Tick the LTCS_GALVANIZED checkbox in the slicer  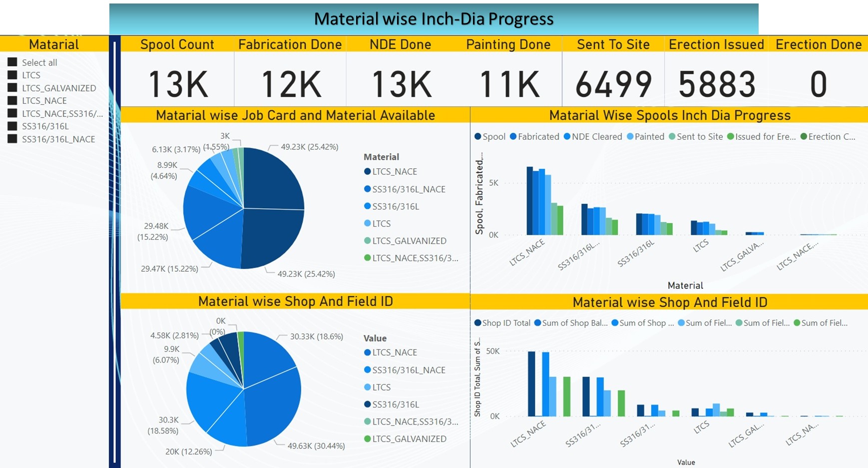[12, 88]
